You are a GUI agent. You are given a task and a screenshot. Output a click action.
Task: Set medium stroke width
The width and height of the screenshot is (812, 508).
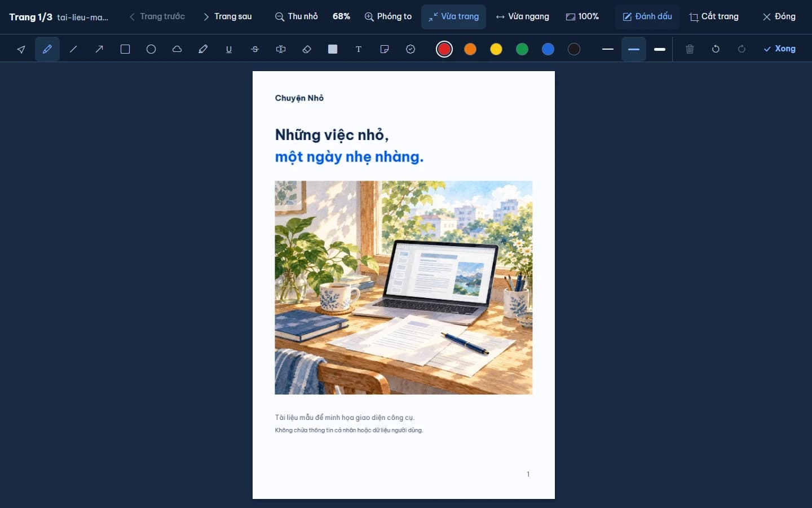(x=634, y=49)
